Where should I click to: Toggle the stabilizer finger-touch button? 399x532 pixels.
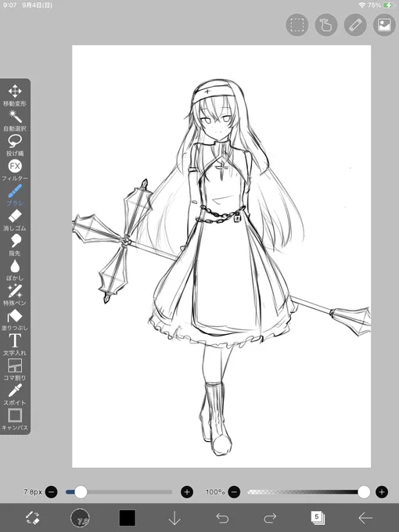tap(326, 25)
